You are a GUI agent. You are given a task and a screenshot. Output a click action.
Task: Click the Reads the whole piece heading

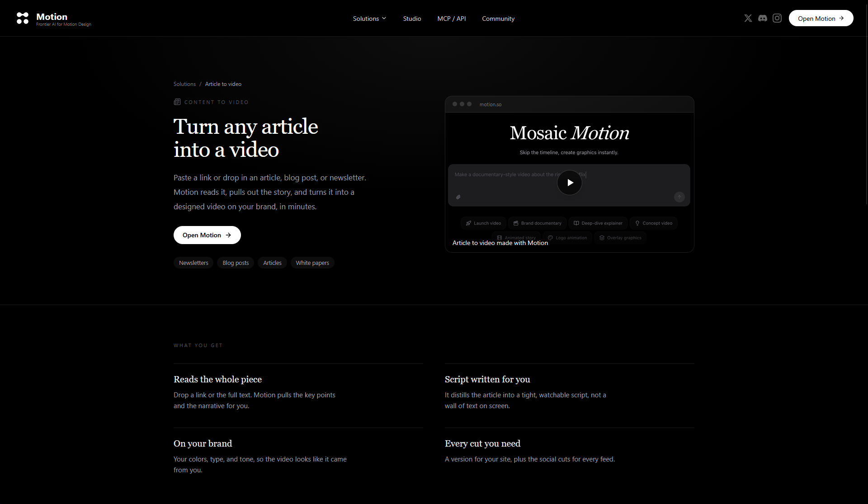(x=217, y=379)
